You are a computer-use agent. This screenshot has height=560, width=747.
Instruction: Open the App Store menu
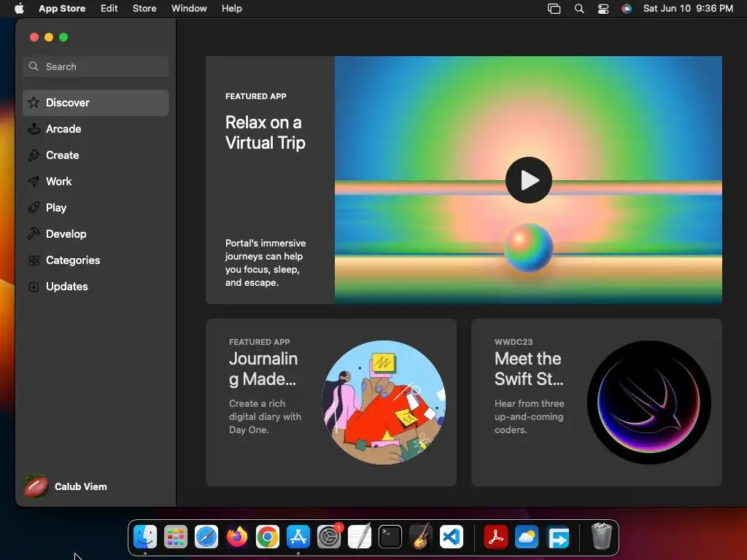click(x=62, y=8)
